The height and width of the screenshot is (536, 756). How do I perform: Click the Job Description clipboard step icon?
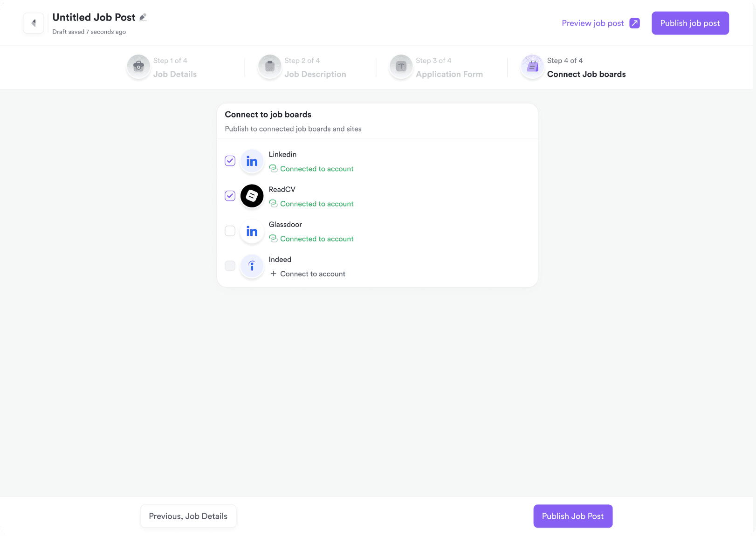pyautogui.click(x=270, y=67)
